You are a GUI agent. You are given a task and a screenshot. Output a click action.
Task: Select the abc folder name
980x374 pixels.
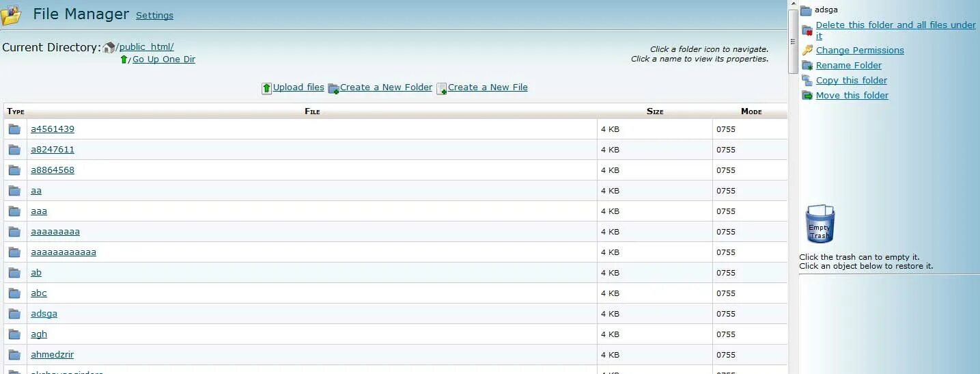[x=39, y=293]
